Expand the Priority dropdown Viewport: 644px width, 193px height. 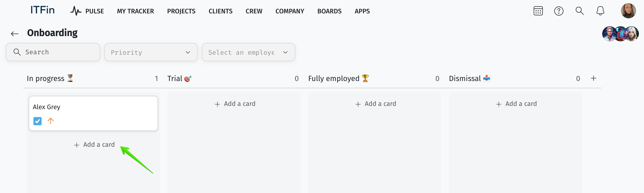pos(151,52)
